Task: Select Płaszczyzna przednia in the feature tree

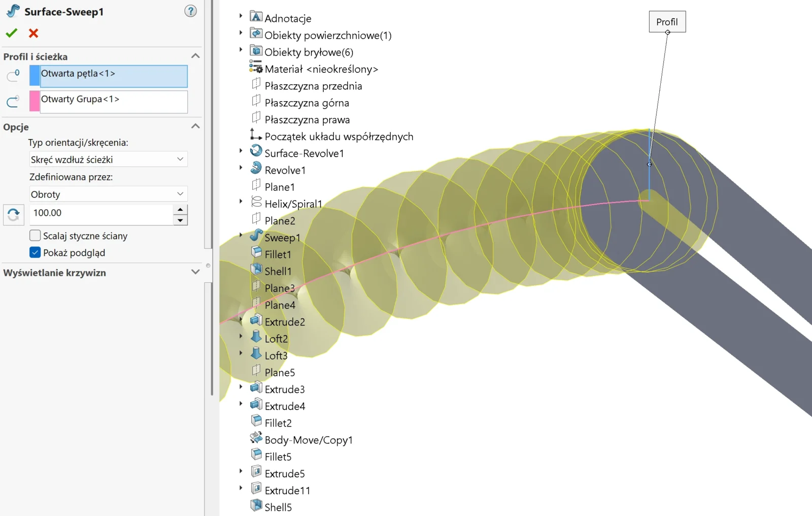Action: click(313, 86)
